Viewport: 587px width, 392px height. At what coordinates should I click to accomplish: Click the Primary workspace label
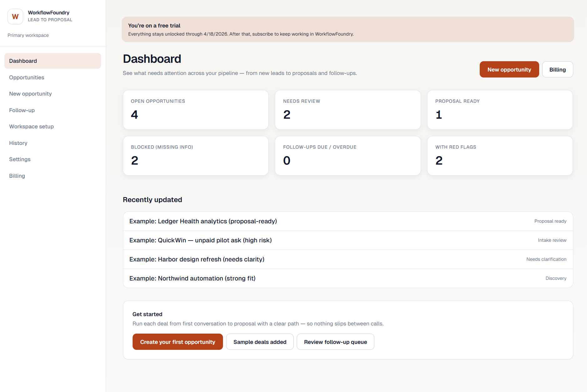pyautogui.click(x=28, y=35)
